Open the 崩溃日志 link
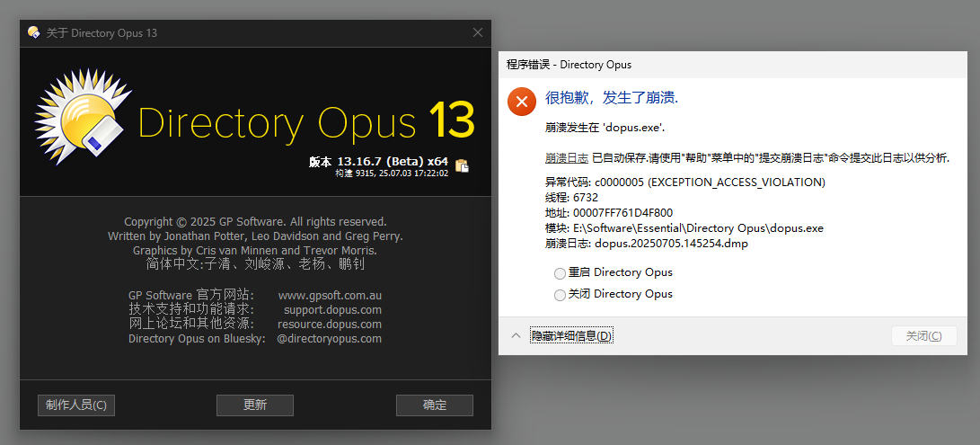This screenshot has height=445, width=980. click(566, 157)
